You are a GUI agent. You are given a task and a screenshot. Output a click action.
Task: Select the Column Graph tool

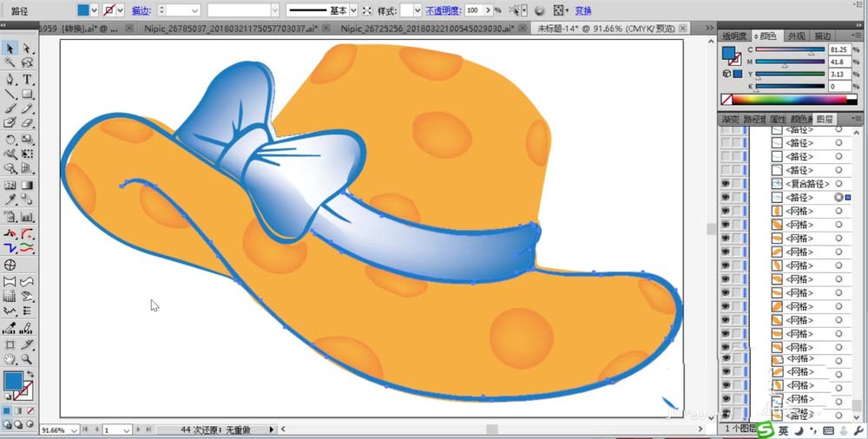point(27,216)
